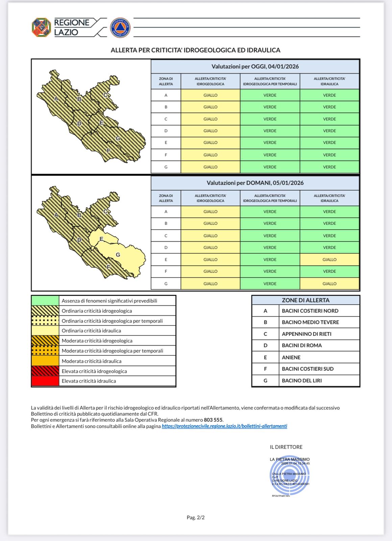Click the Regione Lazio coat of arms logo
392x541 pixels.
point(41,27)
